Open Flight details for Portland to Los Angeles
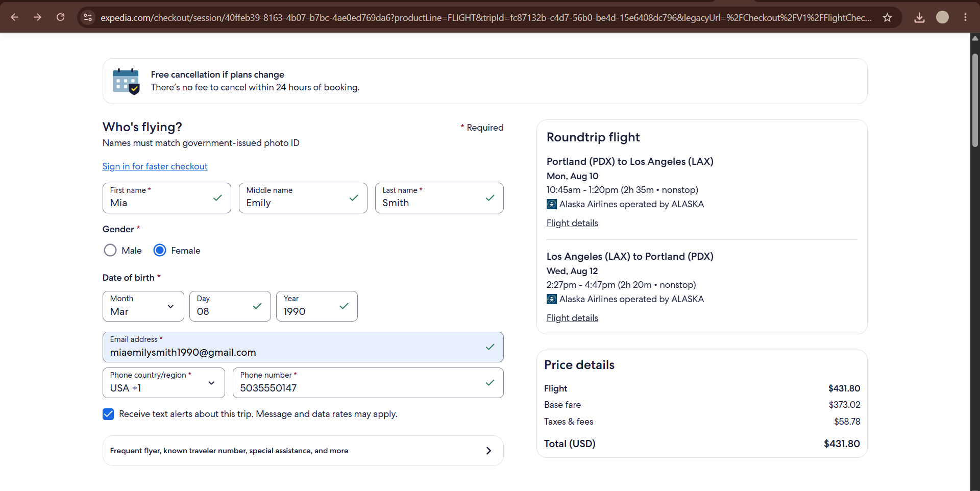The image size is (980, 491). [x=572, y=223]
